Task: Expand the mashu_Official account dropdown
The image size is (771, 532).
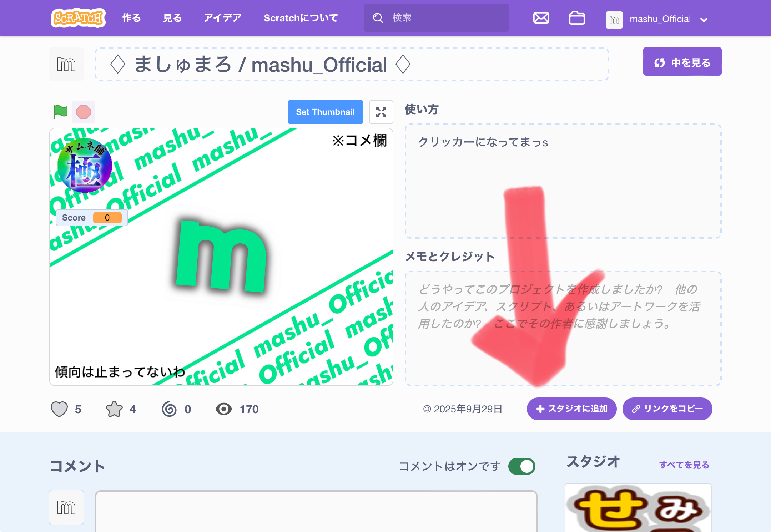Action: (x=704, y=20)
